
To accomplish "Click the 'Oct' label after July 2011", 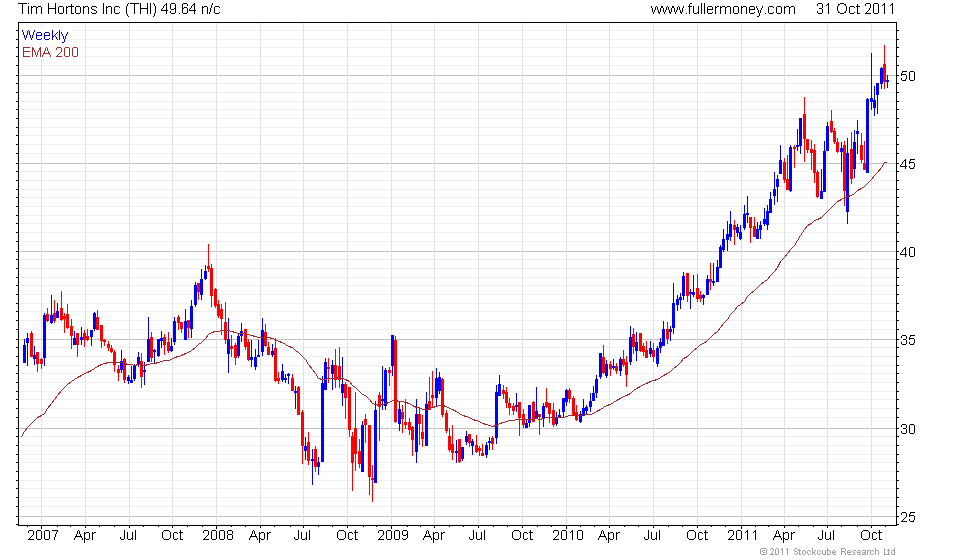I will pos(871,536).
